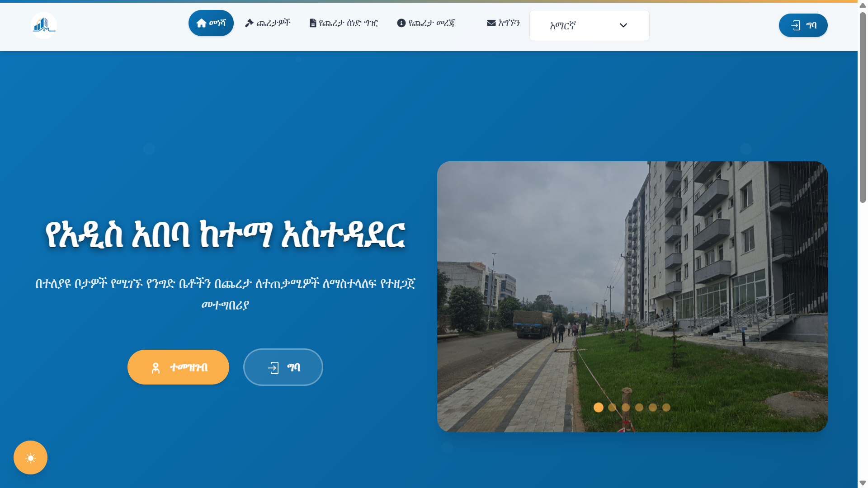This screenshot has height=488, width=868.
Task: Click the language selector chevron arrow
Action: (623, 25)
